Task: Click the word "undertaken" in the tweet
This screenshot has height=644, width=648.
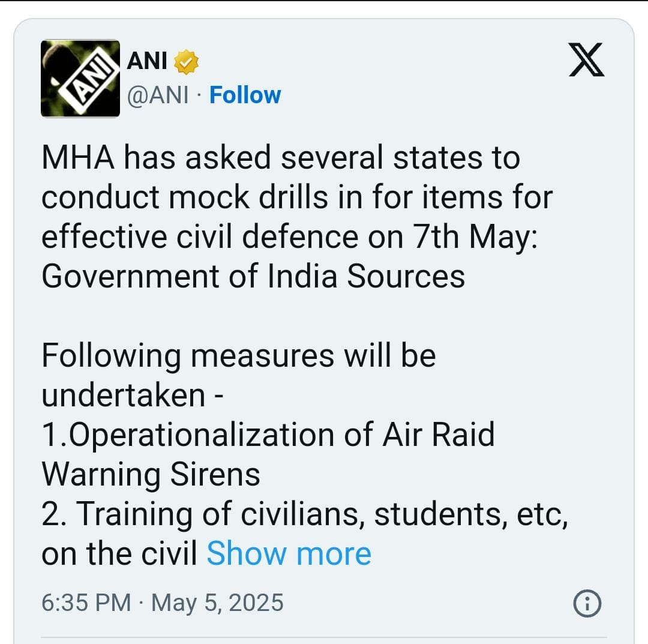Action: click(x=123, y=396)
